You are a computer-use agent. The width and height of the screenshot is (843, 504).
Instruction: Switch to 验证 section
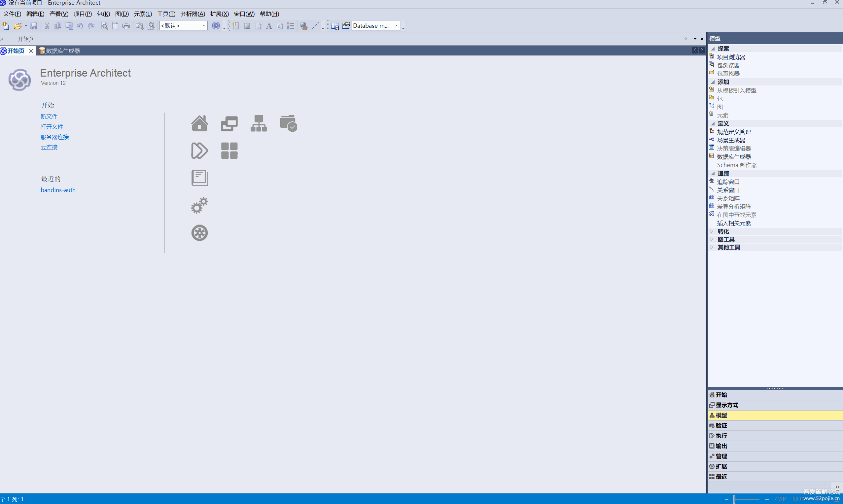775,425
